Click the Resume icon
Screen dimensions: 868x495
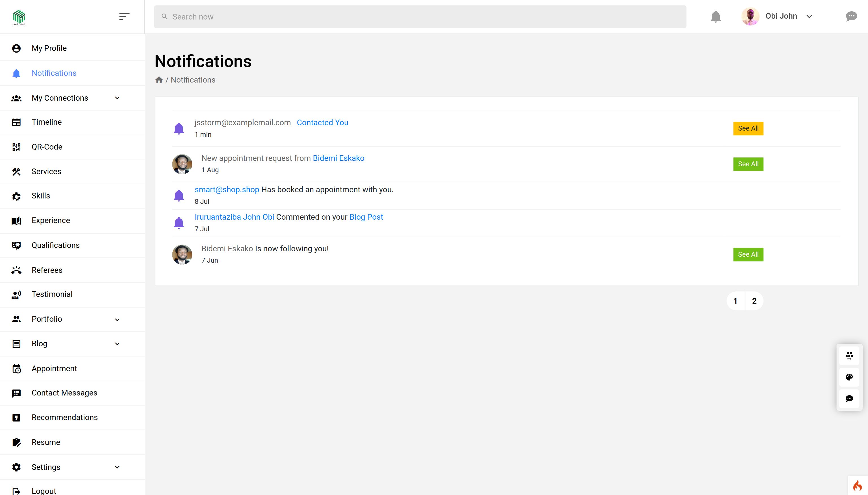16,442
